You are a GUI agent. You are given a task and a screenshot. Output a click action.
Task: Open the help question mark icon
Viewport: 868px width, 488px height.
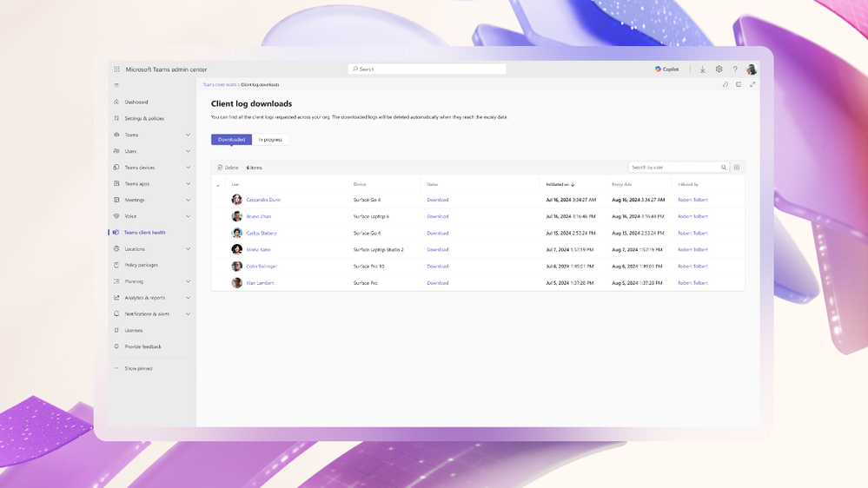pyautogui.click(x=735, y=69)
